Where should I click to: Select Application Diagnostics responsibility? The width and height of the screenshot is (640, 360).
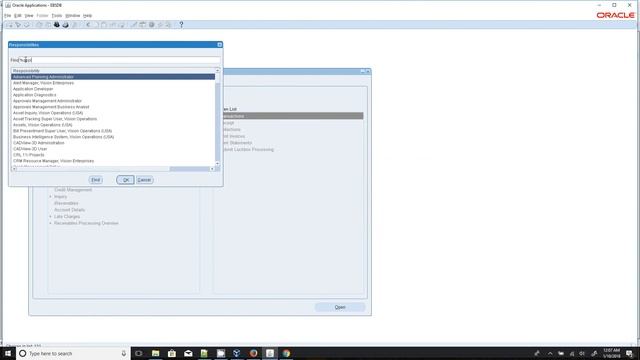point(113,95)
